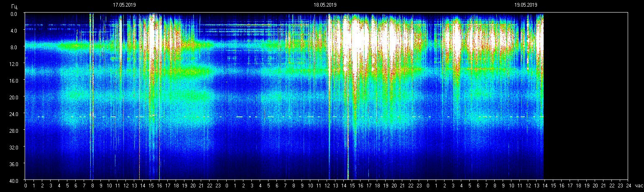Click the 8.0 frequency axis label
This screenshot has width=644, height=192.
(x=14, y=47)
